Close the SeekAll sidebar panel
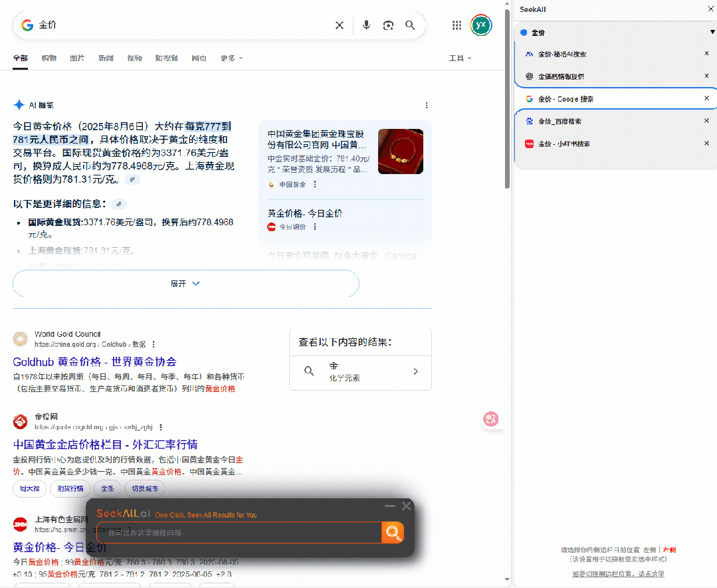This screenshot has height=588, width=717. 711,9
